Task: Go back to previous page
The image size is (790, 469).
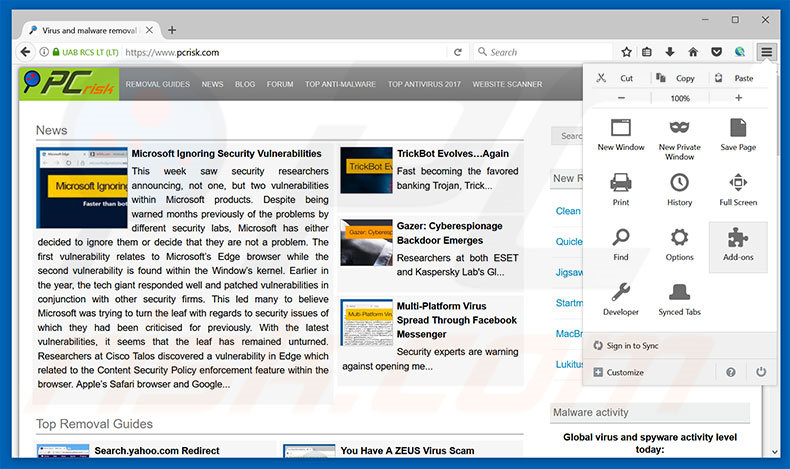Action: pos(25,52)
